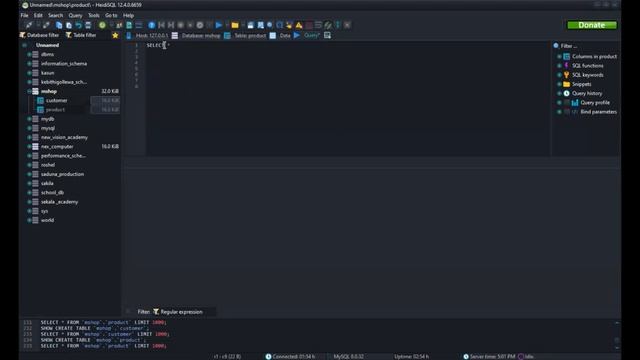This screenshot has width=640, height=360.
Task: Open the Query menu
Action: tap(75, 16)
